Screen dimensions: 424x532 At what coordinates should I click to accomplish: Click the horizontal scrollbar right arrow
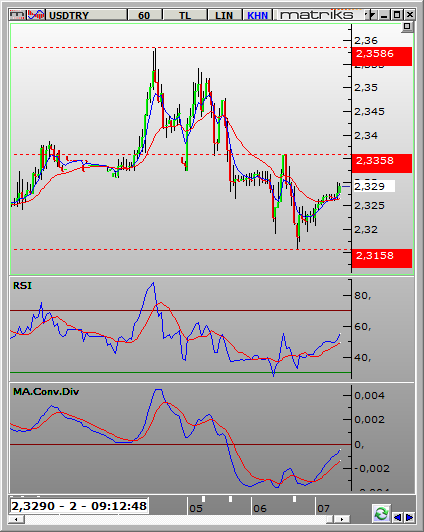pyautogui.click(x=342, y=519)
